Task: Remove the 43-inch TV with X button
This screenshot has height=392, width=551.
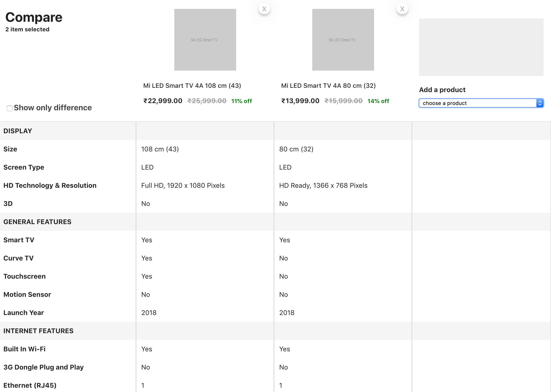Action: tap(264, 9)
